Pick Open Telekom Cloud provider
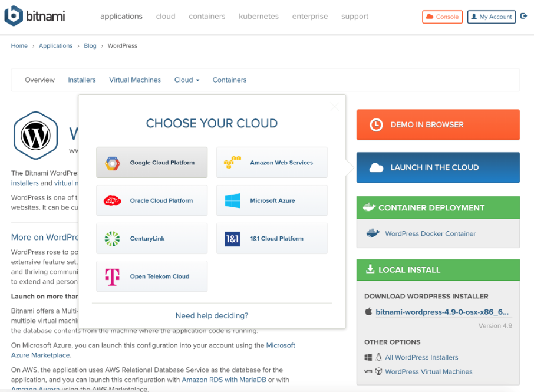Viewport: 534px width, 392px height. [151, 276]
